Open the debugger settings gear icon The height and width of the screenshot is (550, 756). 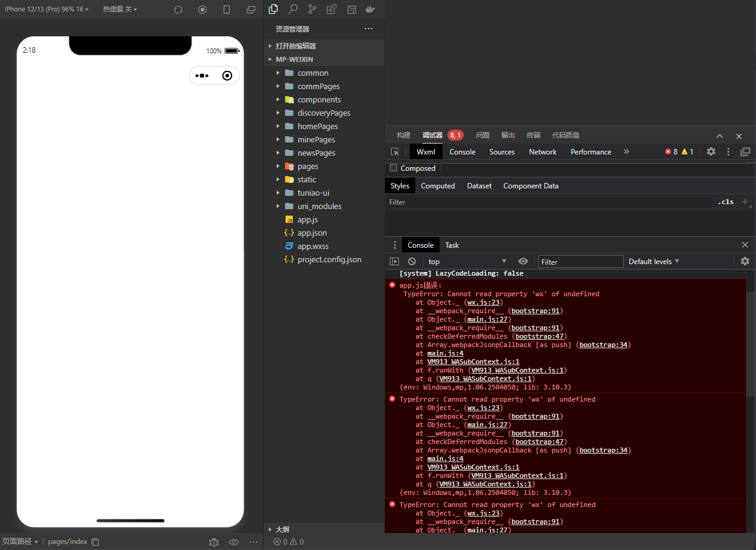(x=711, y=152)
